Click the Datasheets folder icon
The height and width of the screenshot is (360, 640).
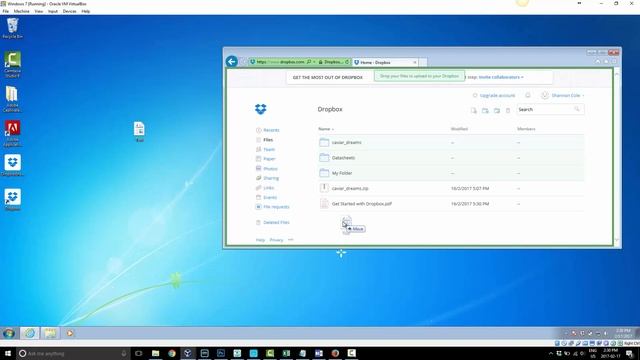point(324,158)
